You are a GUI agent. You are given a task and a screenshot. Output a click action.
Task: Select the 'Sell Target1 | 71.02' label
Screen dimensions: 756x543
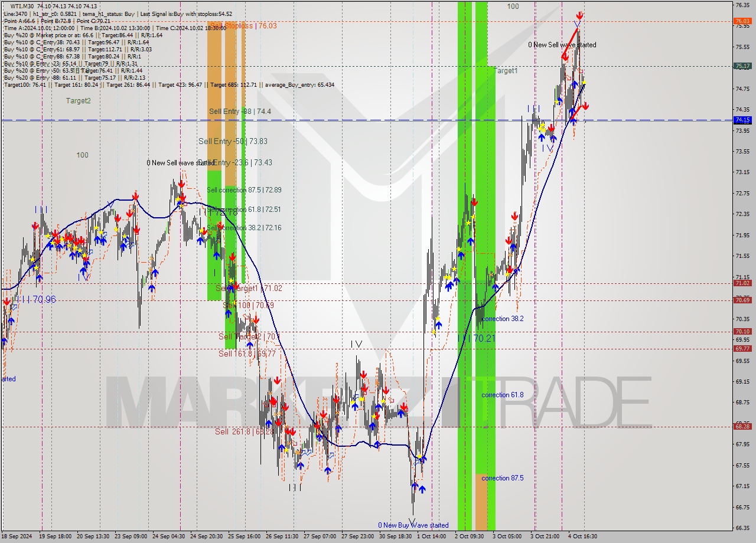(x=249, y=288)
